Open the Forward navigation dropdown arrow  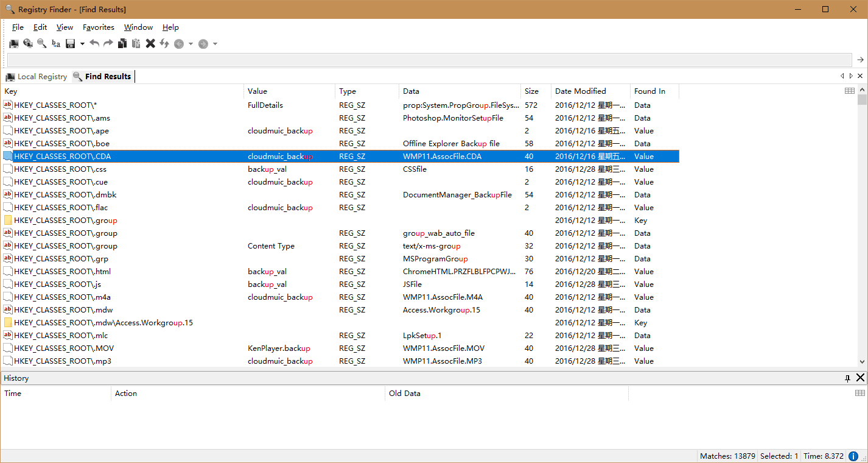pyautogui.click(x=215, y=43)
